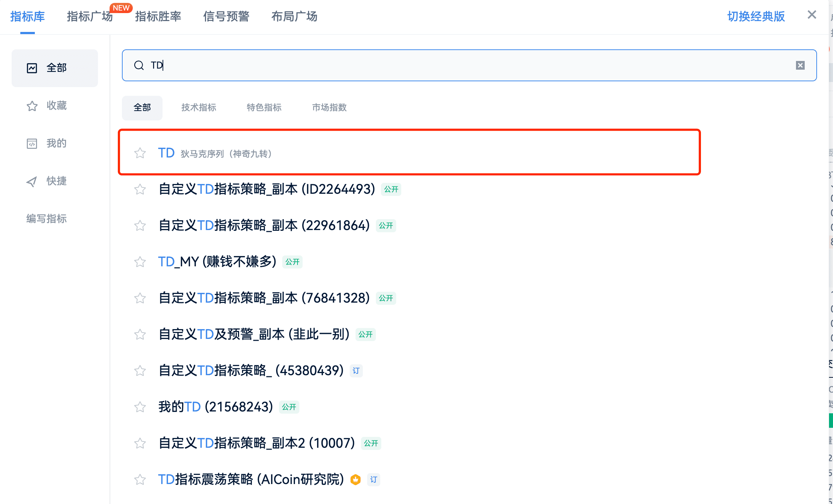The image size is (833, 504).
Task: Select the 全部 filter tab under search
Action: click(142, 108)
